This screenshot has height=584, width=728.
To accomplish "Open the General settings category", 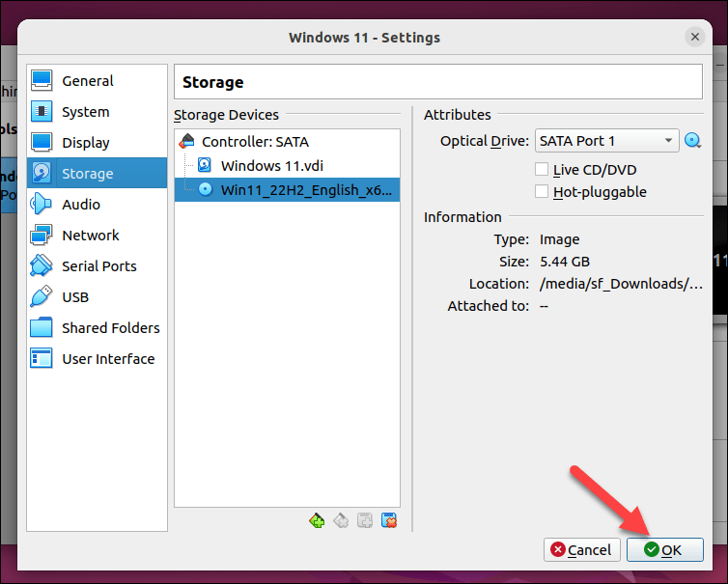I will [87, 81].
